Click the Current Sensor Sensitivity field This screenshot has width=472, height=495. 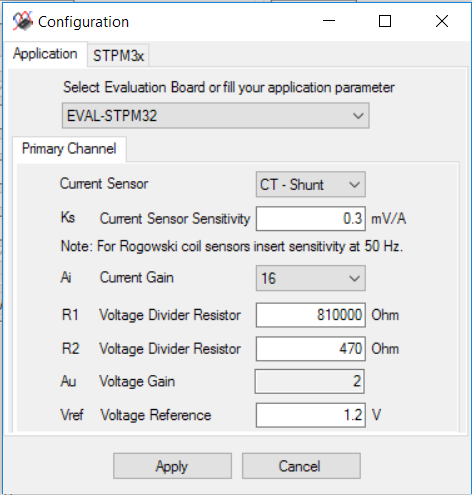coord(311,219)
